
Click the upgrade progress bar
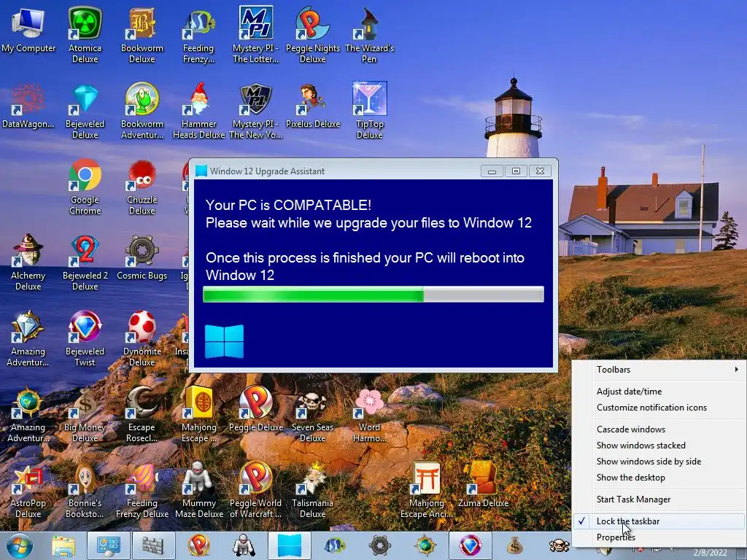click(x=373, y=295)
